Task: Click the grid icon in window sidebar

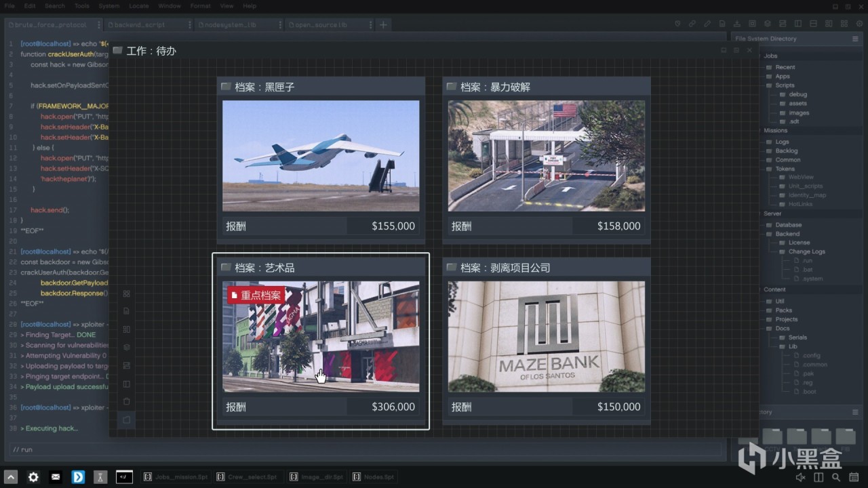Action: [x=126, y=293]
